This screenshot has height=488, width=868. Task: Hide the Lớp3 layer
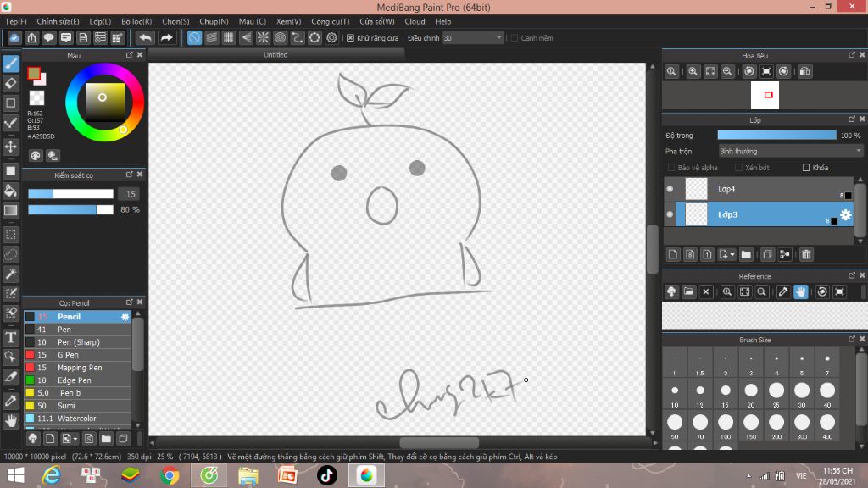coord(670,214)
